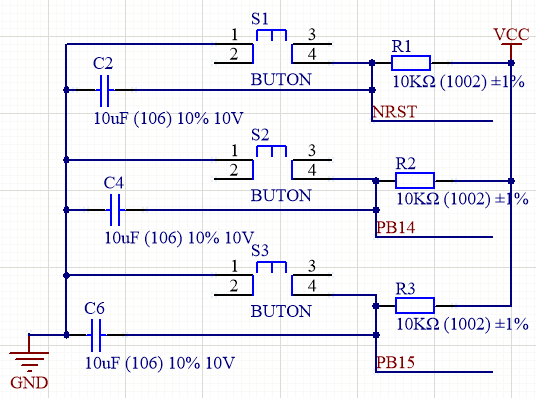This screenshot has width=536, height=398.
Task: Select resistor R3 symbol
Action: (x=415, y=306)
